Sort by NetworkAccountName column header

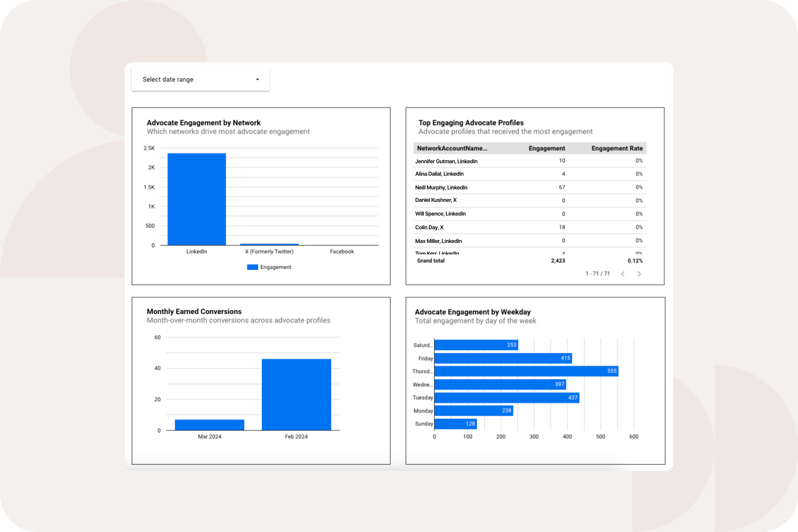click(452, 148)
